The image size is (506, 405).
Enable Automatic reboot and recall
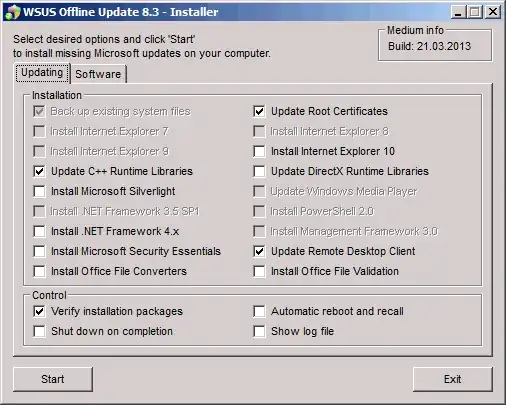(259, 311)
